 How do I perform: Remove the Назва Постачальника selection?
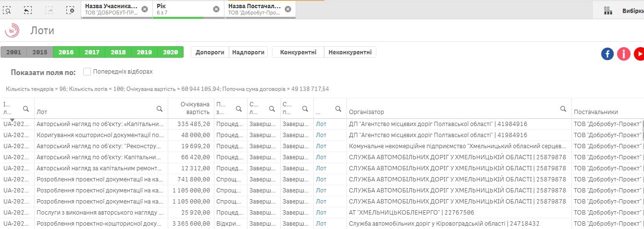pyautogui.click(x=287, y=9)
